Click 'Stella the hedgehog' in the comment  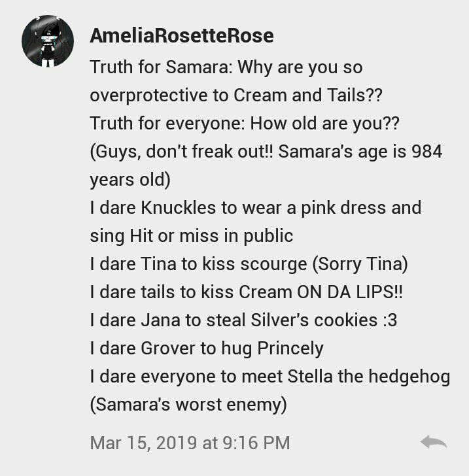pyautogui.click(x=369, y=377)
